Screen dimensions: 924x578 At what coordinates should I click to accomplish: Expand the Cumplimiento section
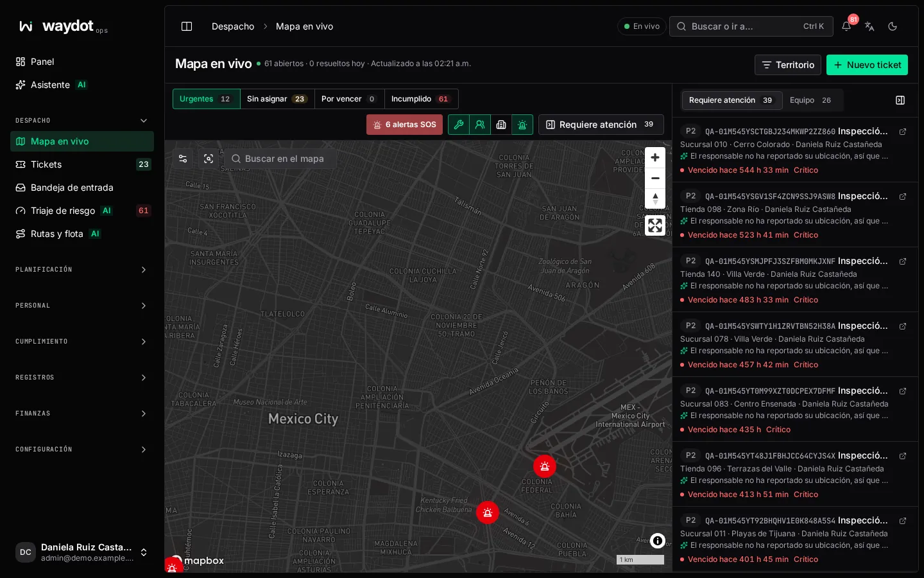(82, 342)
